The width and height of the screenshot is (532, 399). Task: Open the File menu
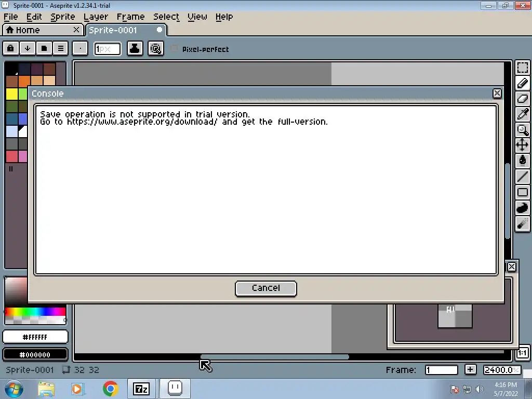[10, 17]
